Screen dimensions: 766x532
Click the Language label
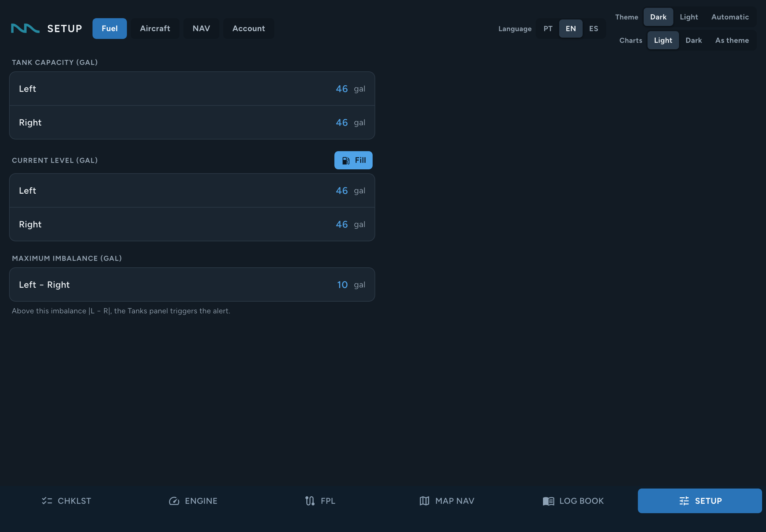(514, 29)
